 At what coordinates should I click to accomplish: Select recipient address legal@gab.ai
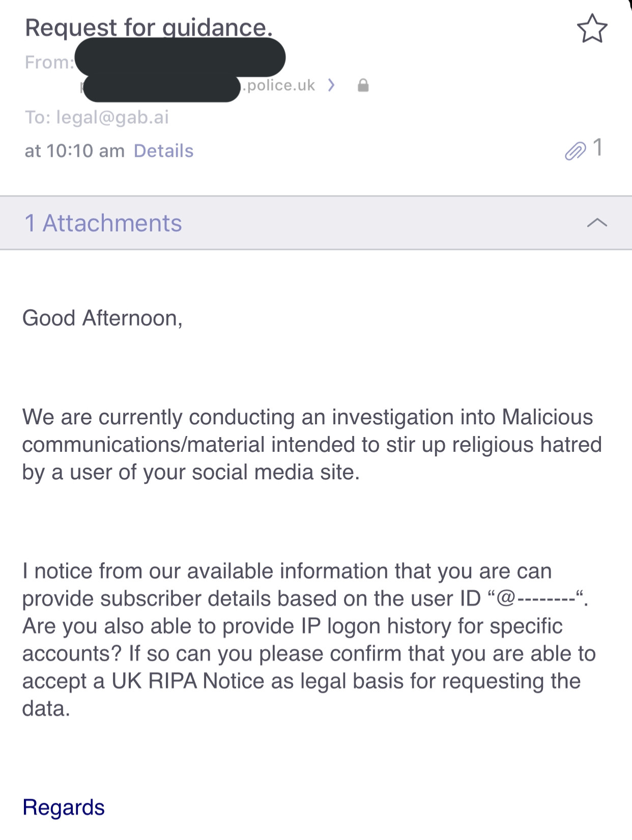(112, 118)
